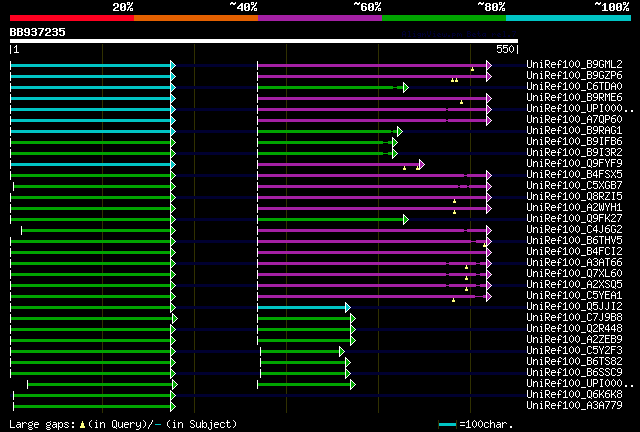Select the UniRef100_Q9FK27 label

coord(574,218)
